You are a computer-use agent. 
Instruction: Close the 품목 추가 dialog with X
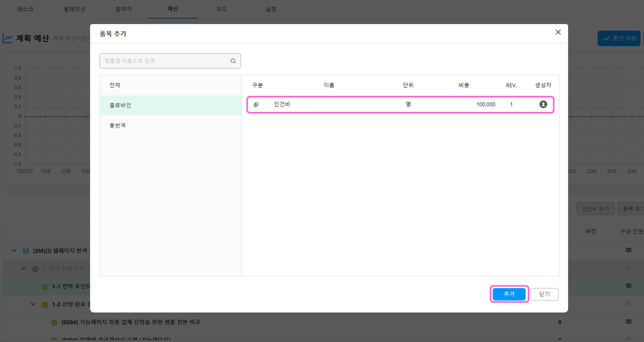click(558, 32)
